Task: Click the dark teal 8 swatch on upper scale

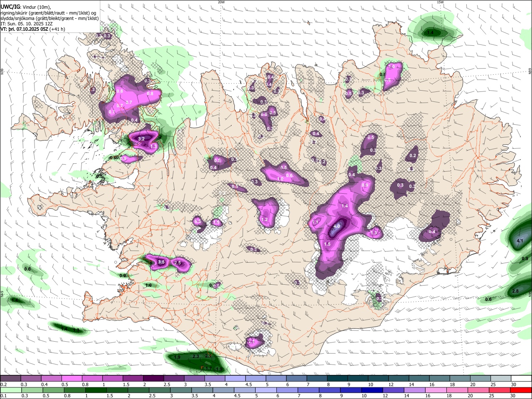Action: point(337,378)
